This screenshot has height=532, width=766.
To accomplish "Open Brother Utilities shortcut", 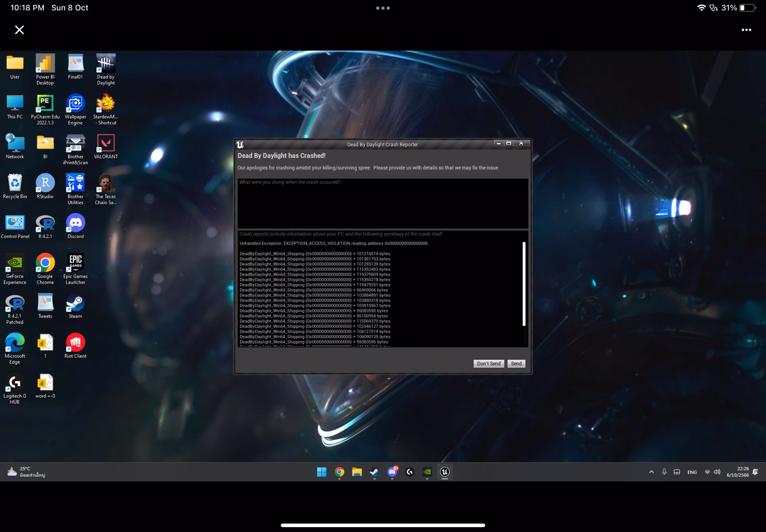I will [x=75, y=189].
